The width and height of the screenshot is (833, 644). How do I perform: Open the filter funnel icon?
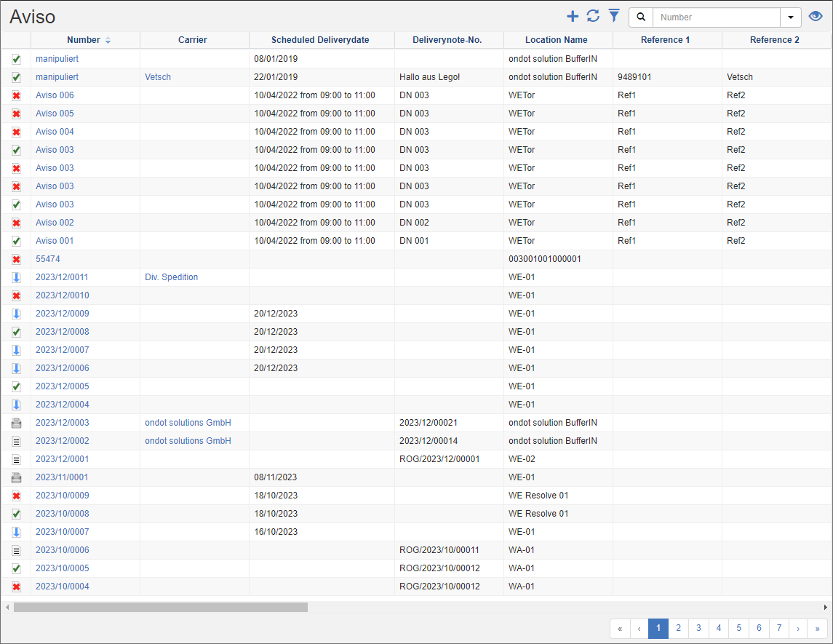[x=614, y=16]
